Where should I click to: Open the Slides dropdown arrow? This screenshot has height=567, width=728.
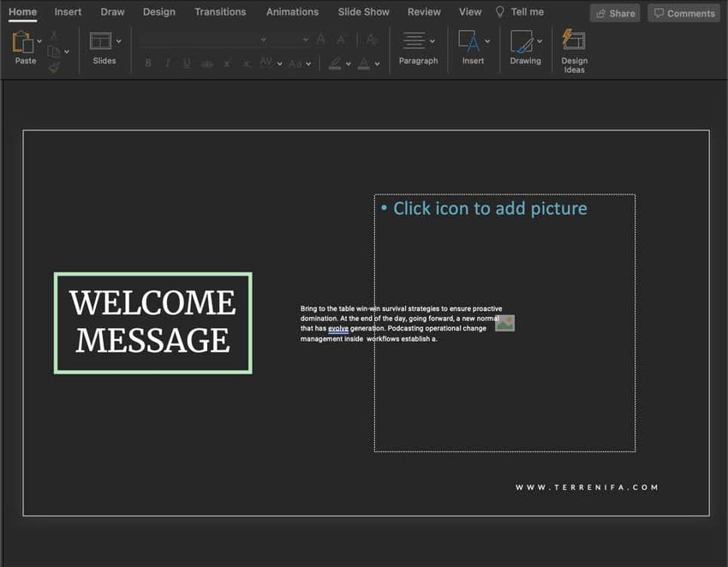118,41
